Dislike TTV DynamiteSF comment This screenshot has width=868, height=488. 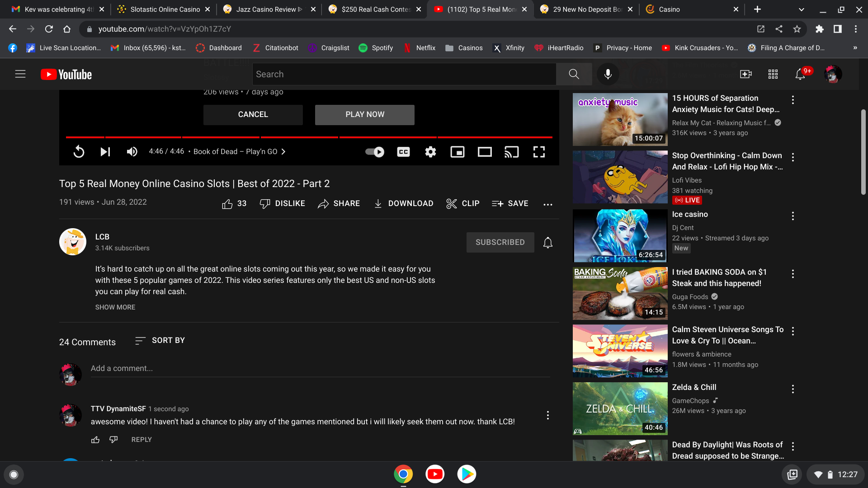click(x=113, y=440)
